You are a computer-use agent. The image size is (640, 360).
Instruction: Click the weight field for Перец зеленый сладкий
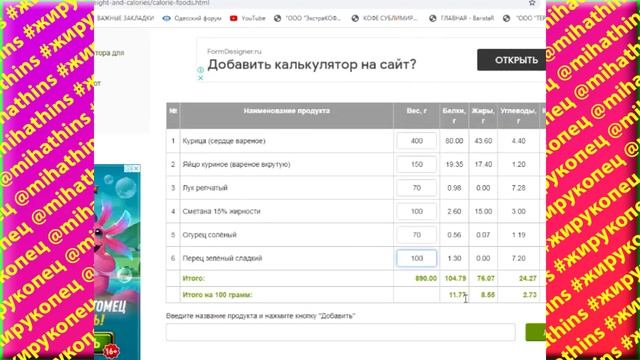pos(416,258)
